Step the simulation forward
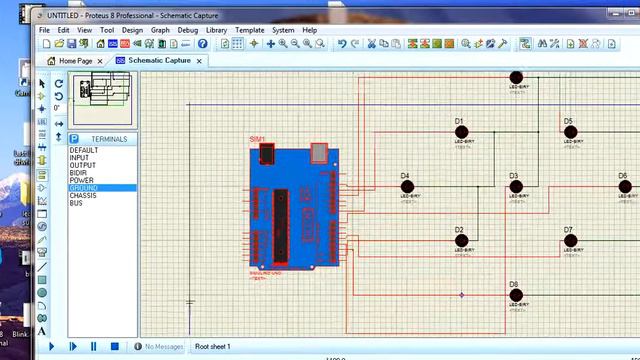The height and width of the screenshot is (360, 640). (x=73, y=347)
